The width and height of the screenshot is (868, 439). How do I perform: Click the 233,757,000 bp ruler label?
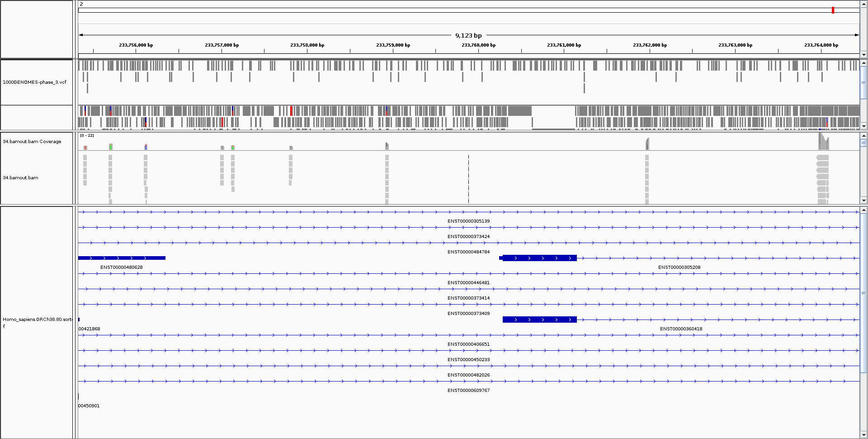click(222, 45)
